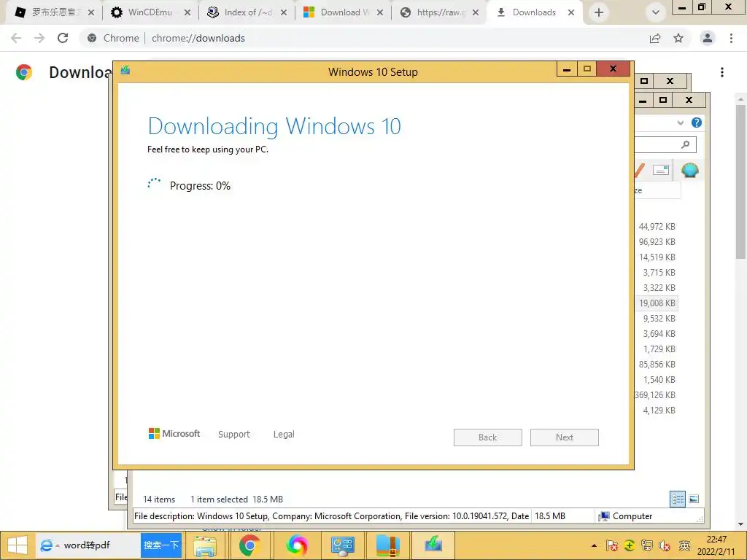
Task: Click the muted speaker volume tray icon
Action: tap(665, 545)
